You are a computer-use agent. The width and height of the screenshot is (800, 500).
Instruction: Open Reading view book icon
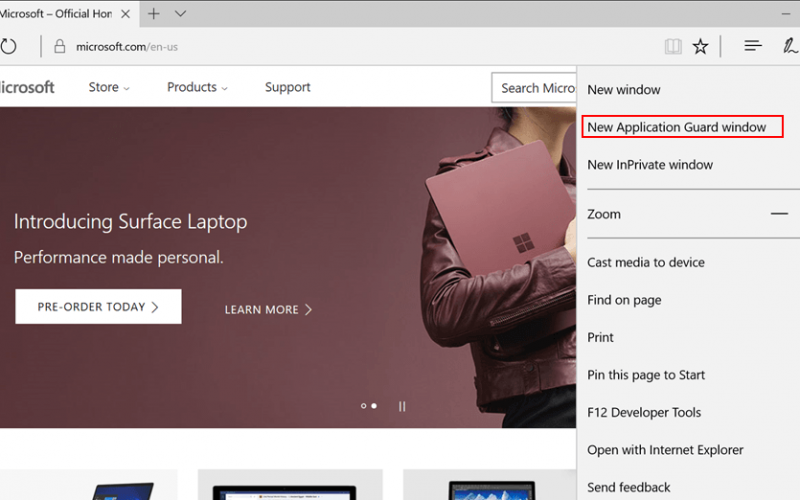[x=673, y=46]
